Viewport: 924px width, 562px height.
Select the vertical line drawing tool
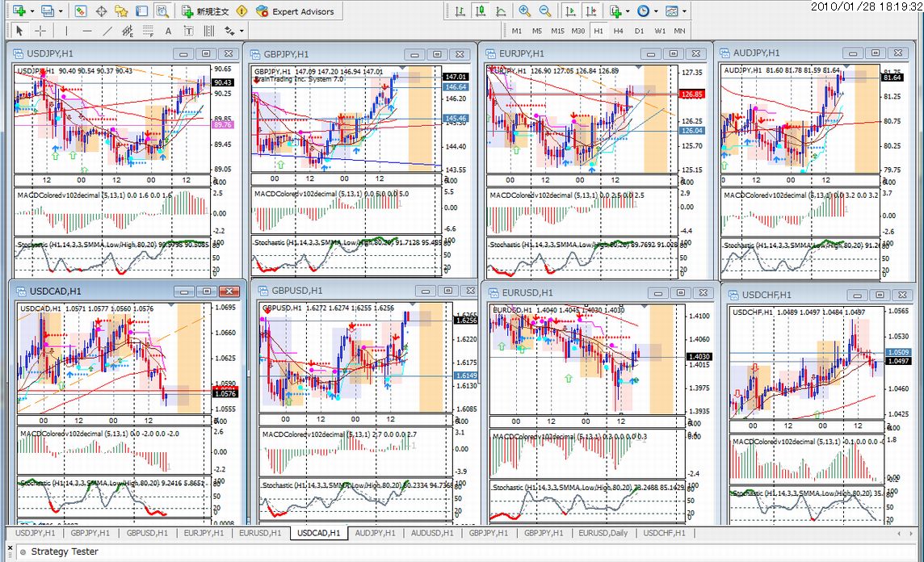(66, 31)
